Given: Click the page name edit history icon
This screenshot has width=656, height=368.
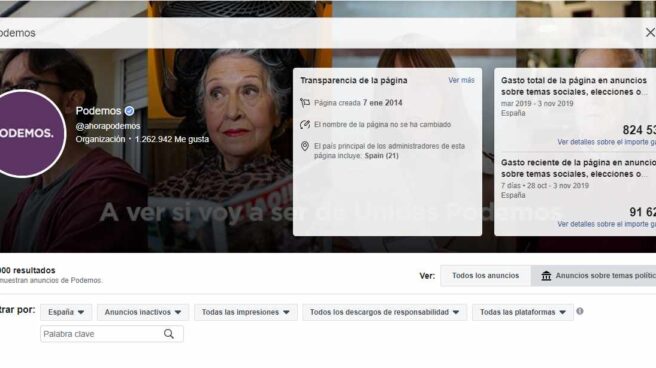Looking at the screenshot, I should 305,125.
